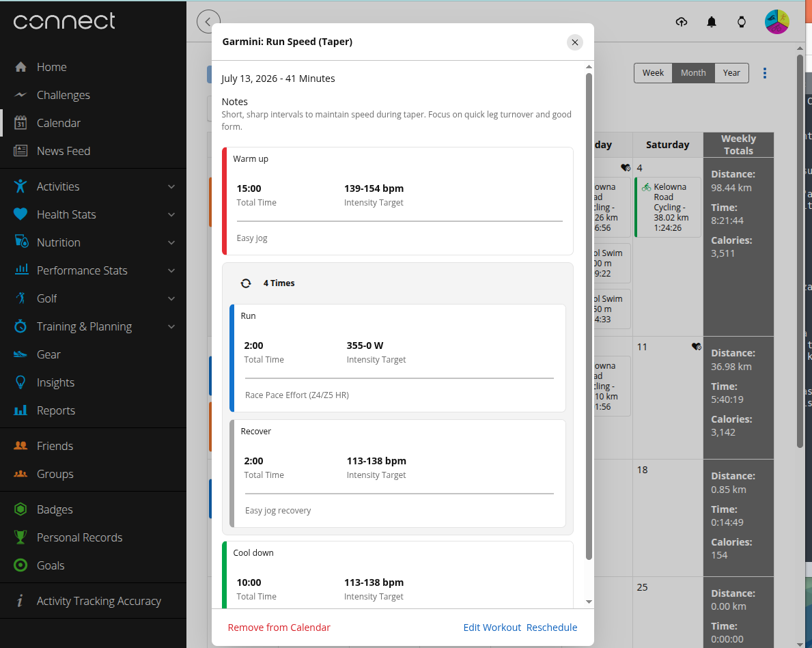
Task: Click the Run step card
Action: click(397, 358)
